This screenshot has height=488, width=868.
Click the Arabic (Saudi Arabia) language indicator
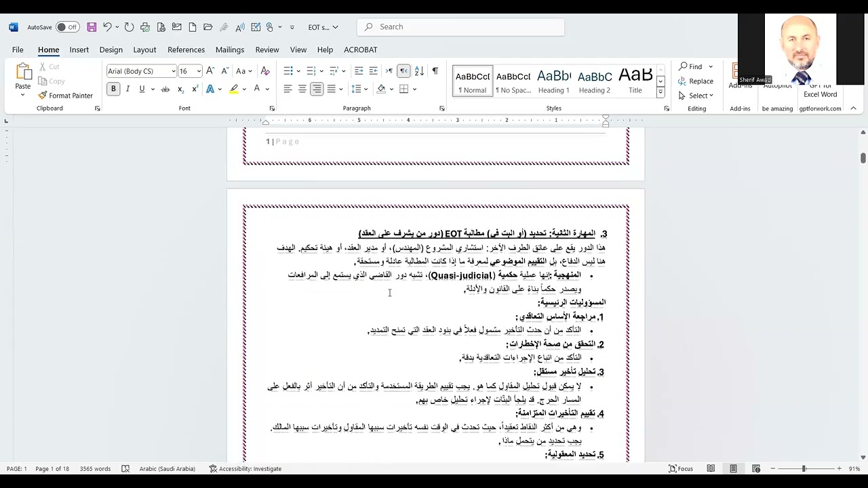tap(167, 468)
